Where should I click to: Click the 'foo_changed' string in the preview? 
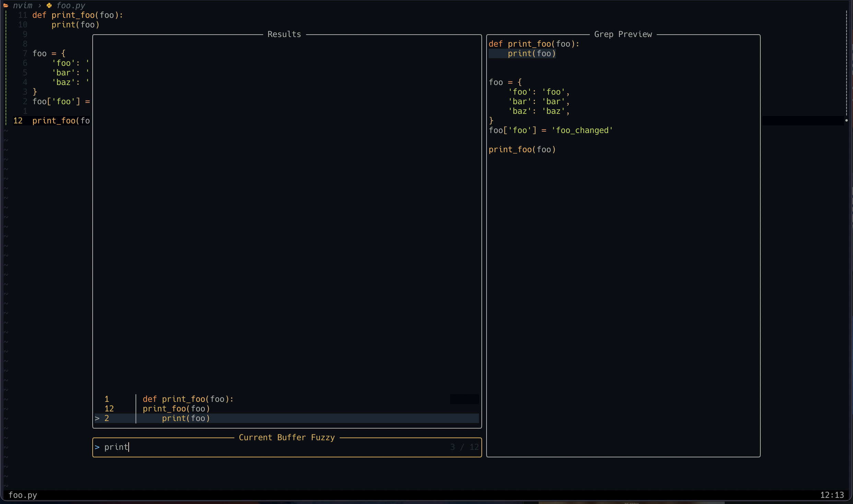[x=583, y=130]
